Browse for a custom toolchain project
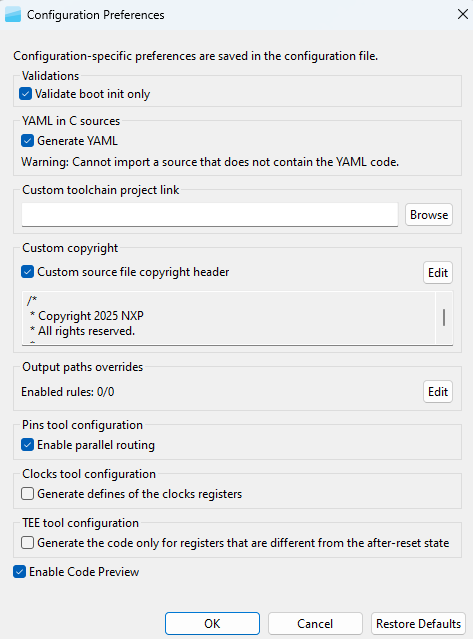 (x=429, y=214)
